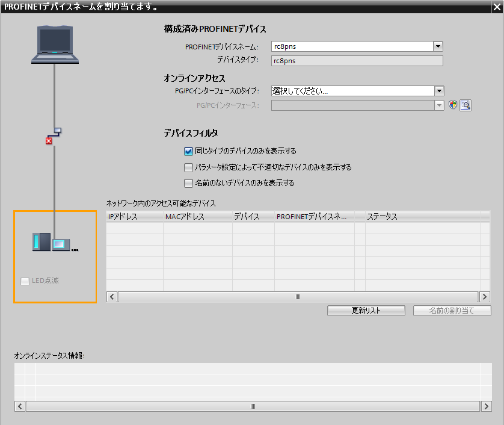Click the laptop PG/PC computer icon
The image size is (504, 425).
point(55,43)
